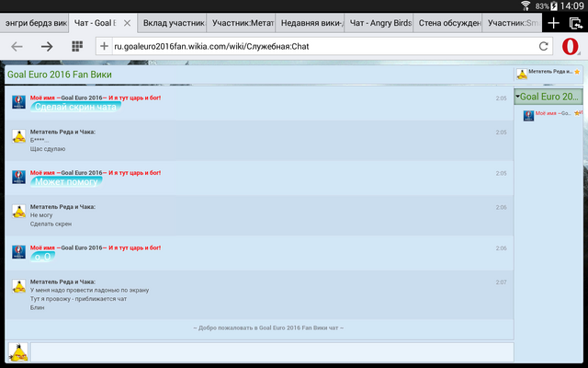The image size is (588, 368).
Task: Click the Euro 2016 avatar at 2:05 first message
Action: [x=18, y=102]
